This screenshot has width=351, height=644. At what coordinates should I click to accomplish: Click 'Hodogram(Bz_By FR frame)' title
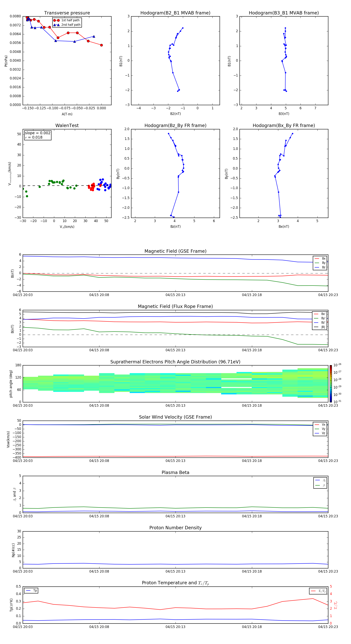click(175, 125)
